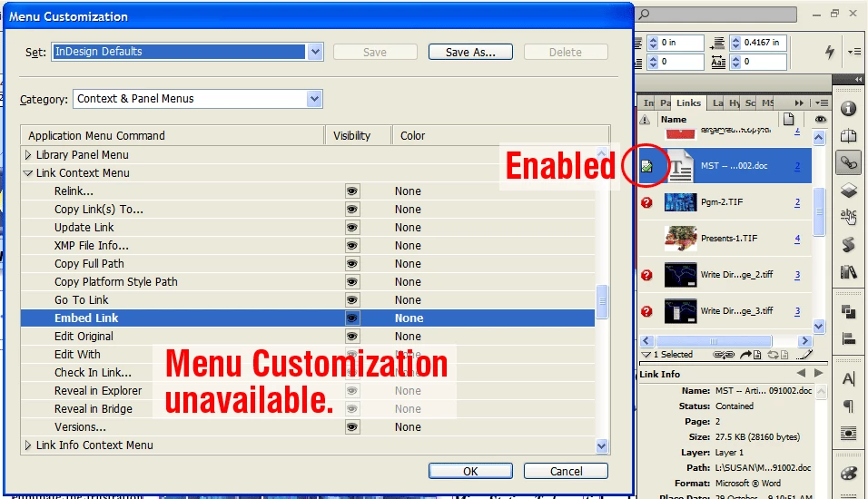Click the status warning column header icon
Image resolution: width=868 pixels, height=499 pixels.
tap(645, 120)
